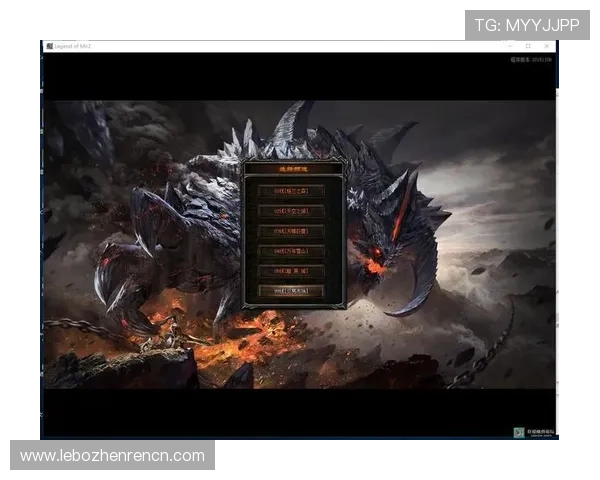Select the first channel in the list
The width and height of the screenshot is (600, 480).
point(291,191)
